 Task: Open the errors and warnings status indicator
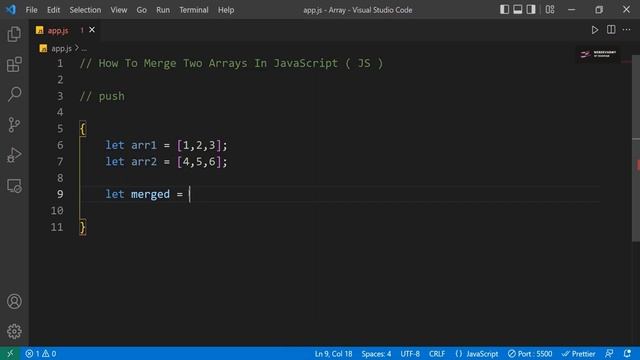pos(40,353)
